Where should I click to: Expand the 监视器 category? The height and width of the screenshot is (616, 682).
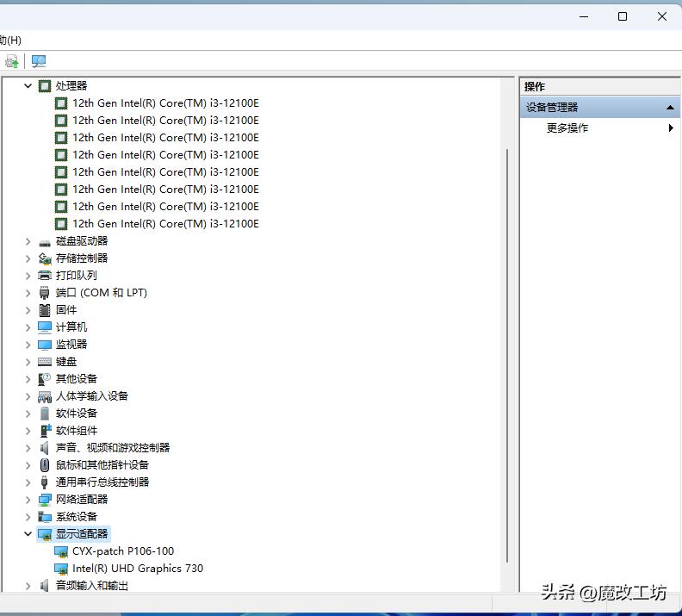(x=28, y=345)
